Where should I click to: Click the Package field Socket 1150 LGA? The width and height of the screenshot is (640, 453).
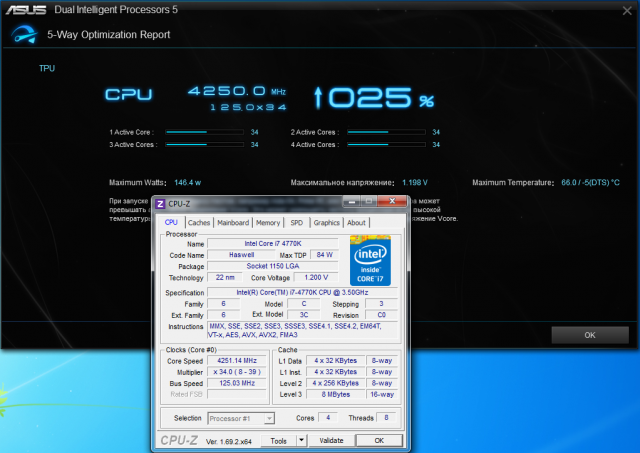[273, 266]
